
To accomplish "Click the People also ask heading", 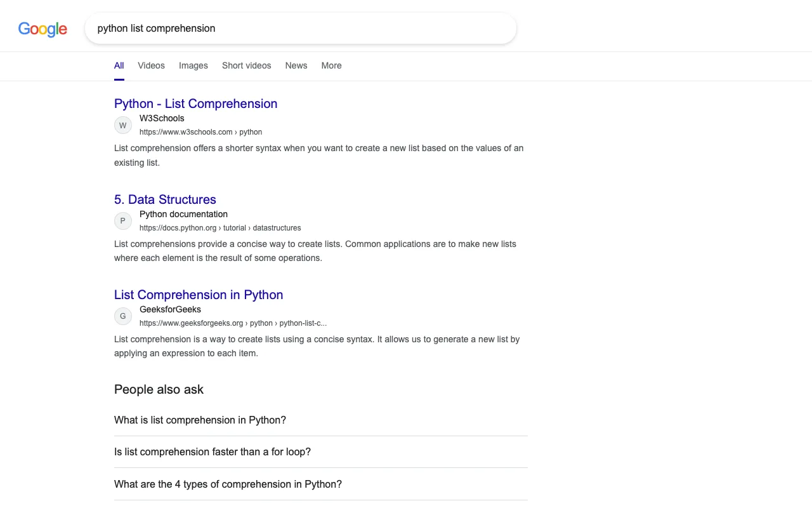I will point(159,389).
